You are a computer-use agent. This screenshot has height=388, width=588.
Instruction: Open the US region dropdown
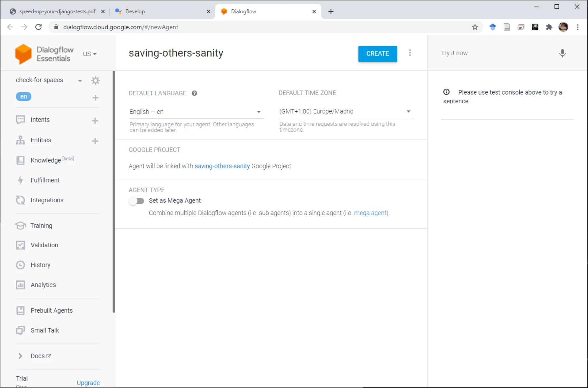[x=90, y=54]
